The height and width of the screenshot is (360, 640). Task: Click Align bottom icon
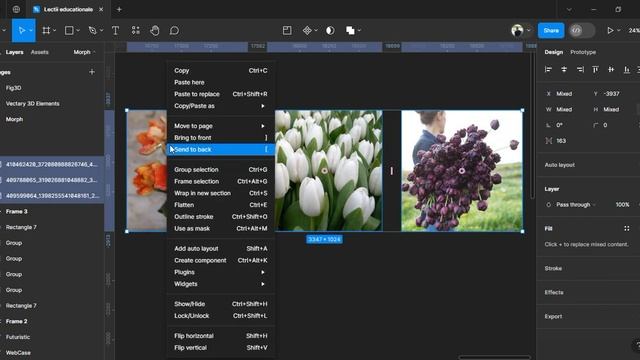pyautogui.click(x=627, y=70)
